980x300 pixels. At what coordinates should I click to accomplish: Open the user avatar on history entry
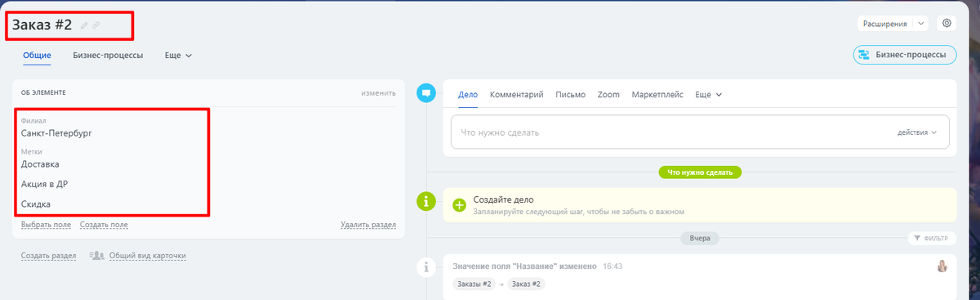pos(942,266)
